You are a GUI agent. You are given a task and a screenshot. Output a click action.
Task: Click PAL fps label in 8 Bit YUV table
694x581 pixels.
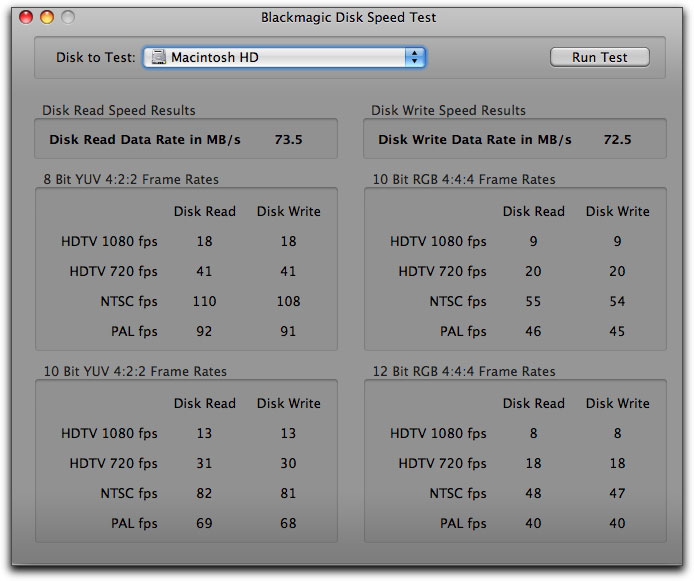tap(134, 331)
